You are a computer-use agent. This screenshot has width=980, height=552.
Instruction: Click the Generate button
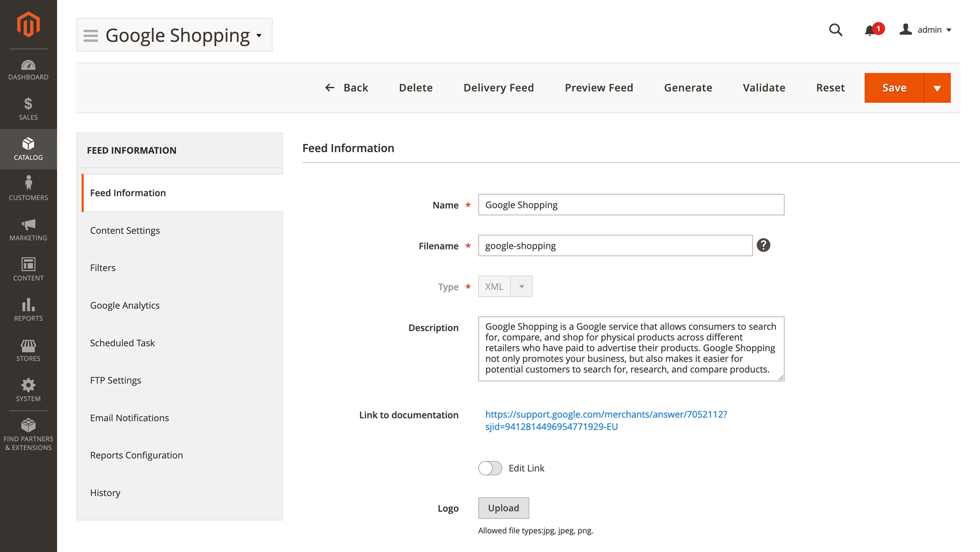688,88
